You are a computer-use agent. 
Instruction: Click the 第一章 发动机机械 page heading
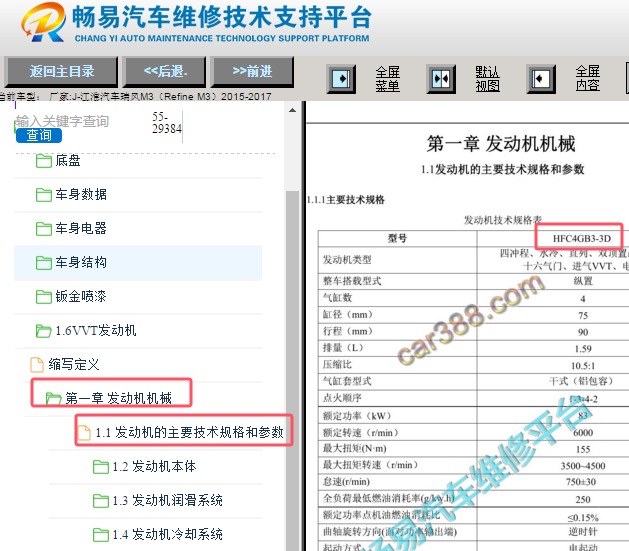pos(501,144)
